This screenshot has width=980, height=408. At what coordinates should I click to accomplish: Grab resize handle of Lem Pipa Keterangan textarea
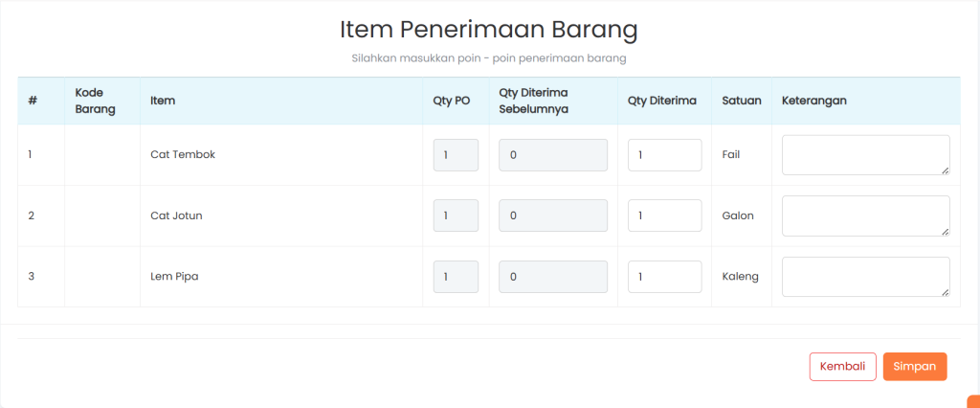tap(945, 292)
